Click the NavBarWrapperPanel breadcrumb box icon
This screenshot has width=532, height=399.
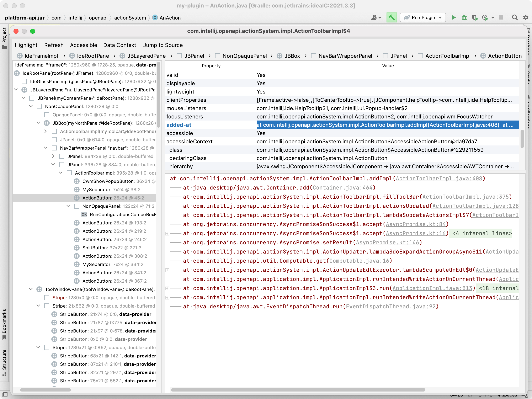coord(313,56)
